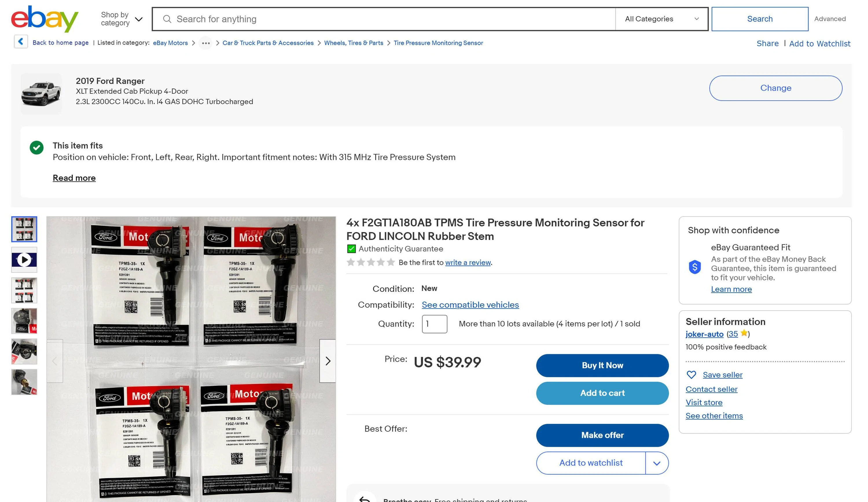
Task: Click the Quantity input field
Action: point(434,324)
